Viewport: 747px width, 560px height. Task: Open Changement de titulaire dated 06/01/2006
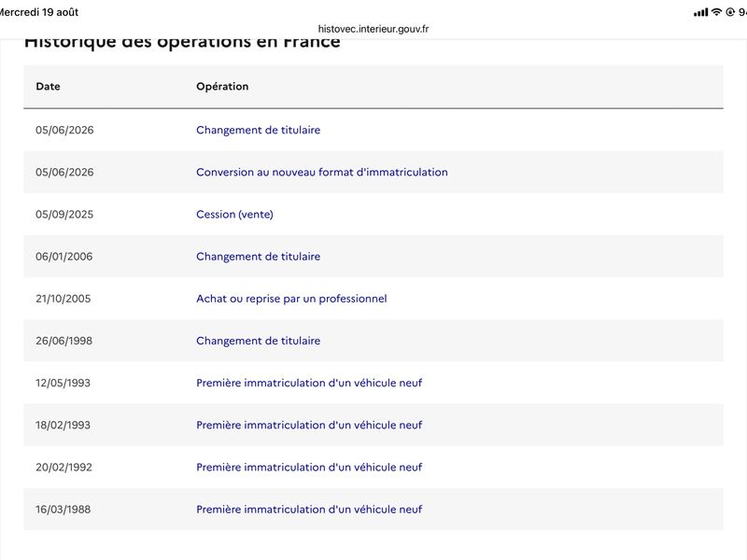[259, 256]
